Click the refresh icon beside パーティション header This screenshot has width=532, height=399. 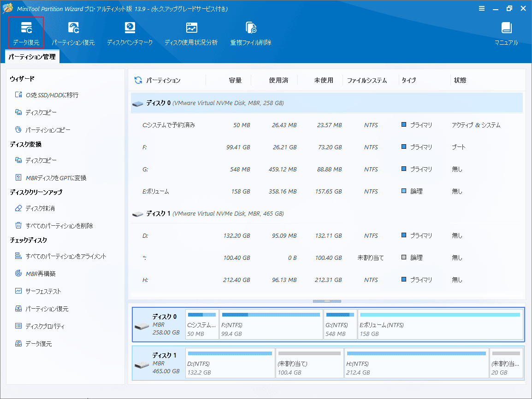pos(138,80)
